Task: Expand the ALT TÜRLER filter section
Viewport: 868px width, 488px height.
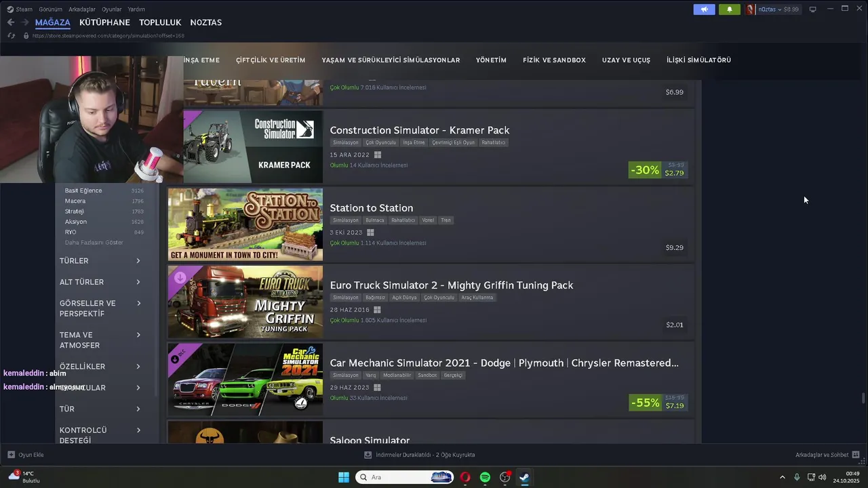Action: coord(100,282)
